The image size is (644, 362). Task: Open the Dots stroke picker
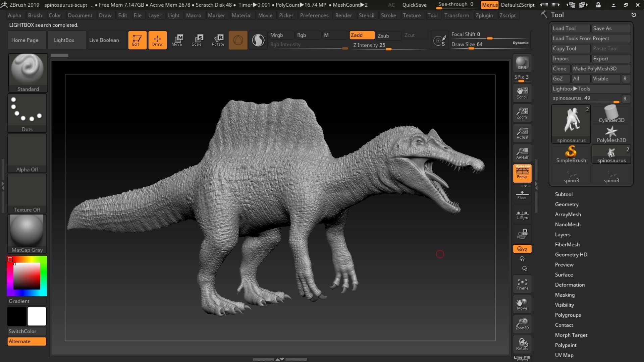[x=27, y=113]
